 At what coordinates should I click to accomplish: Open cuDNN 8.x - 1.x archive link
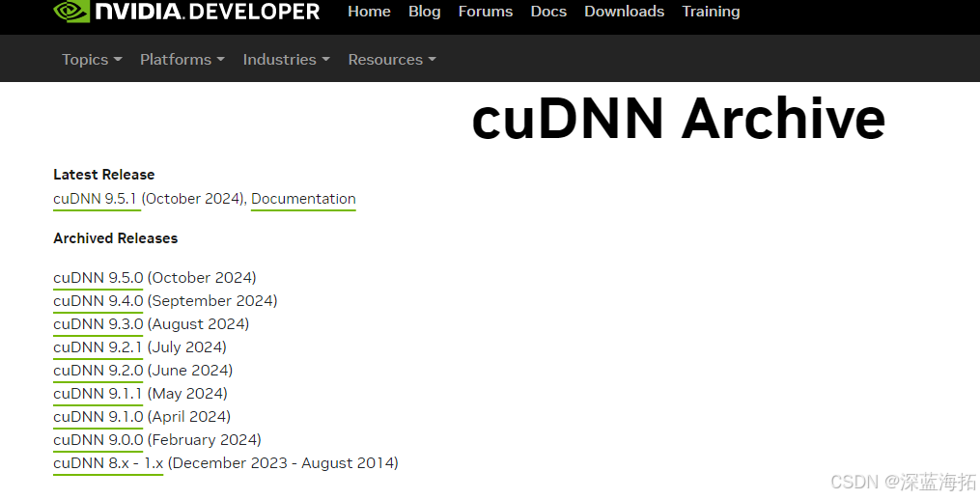pos(108,462)
